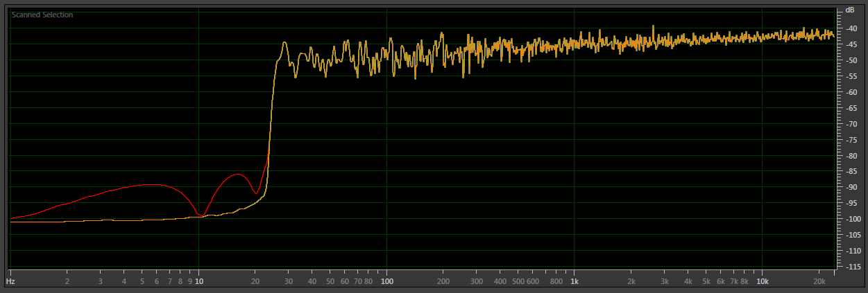The image size is (868, 293).
Task: Click the 5k frequency axis label
Action: (706, 282)
